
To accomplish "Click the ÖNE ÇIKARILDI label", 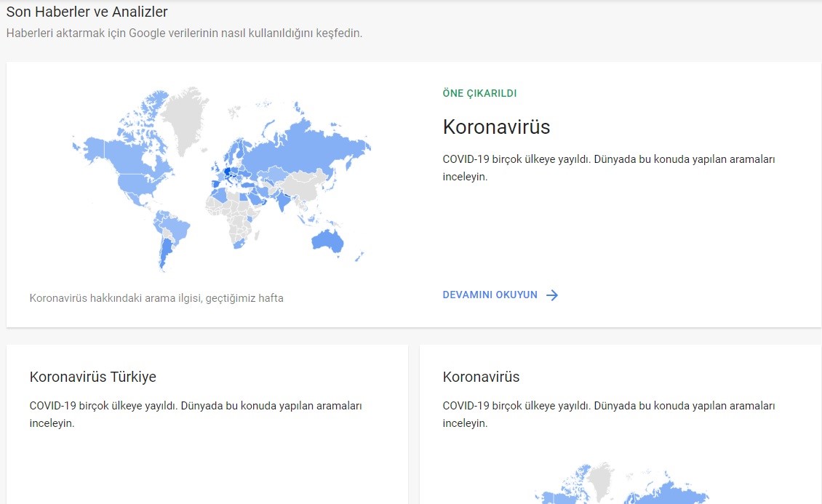I will tap(479, 94).
